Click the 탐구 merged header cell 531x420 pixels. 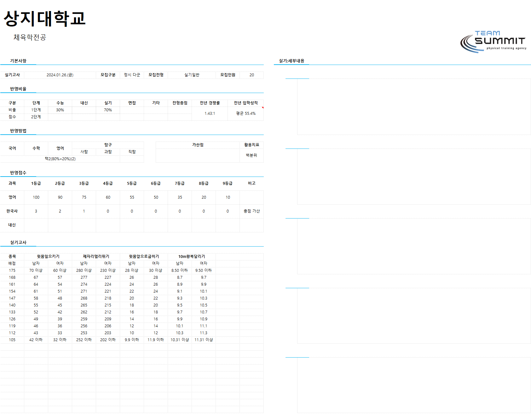pyautogui.click(x=108, y=145)
